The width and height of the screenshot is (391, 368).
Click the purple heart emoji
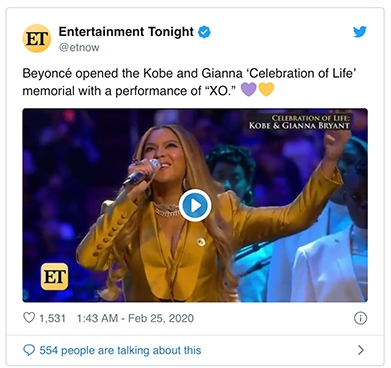[x=248, y=89]
